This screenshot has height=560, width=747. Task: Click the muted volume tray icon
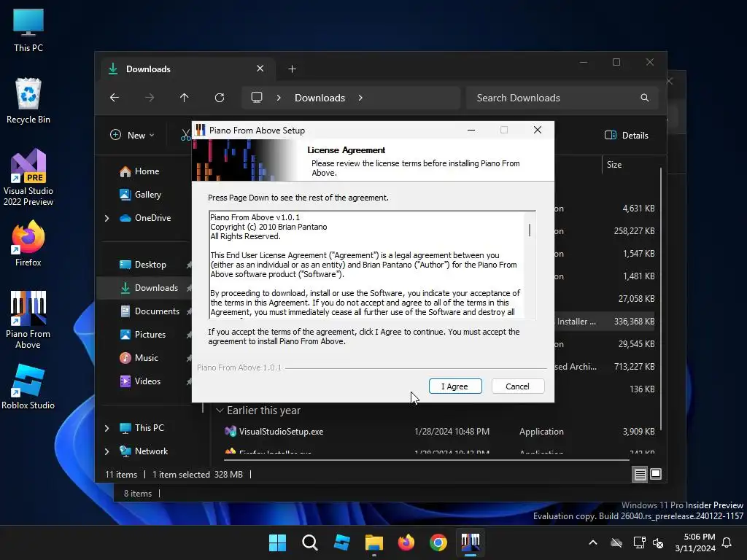point(658,542)
